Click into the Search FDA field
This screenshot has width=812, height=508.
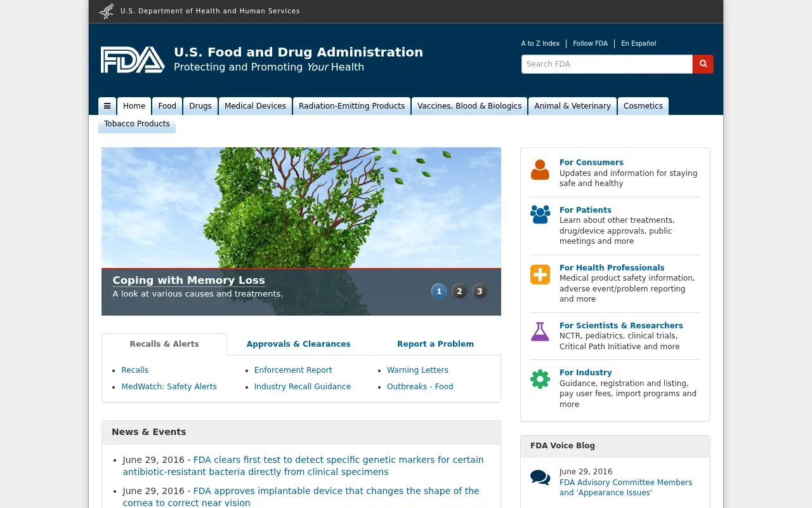pos(607,64)
